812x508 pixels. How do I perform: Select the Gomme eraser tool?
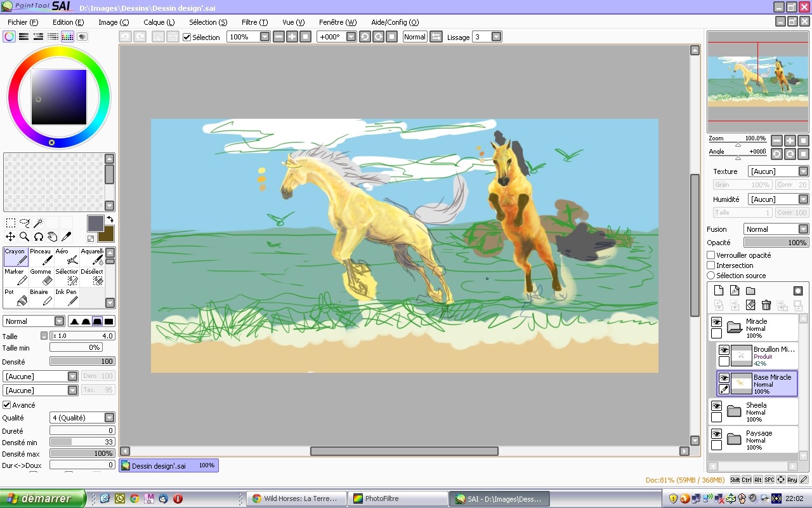(x=41, y=277)
